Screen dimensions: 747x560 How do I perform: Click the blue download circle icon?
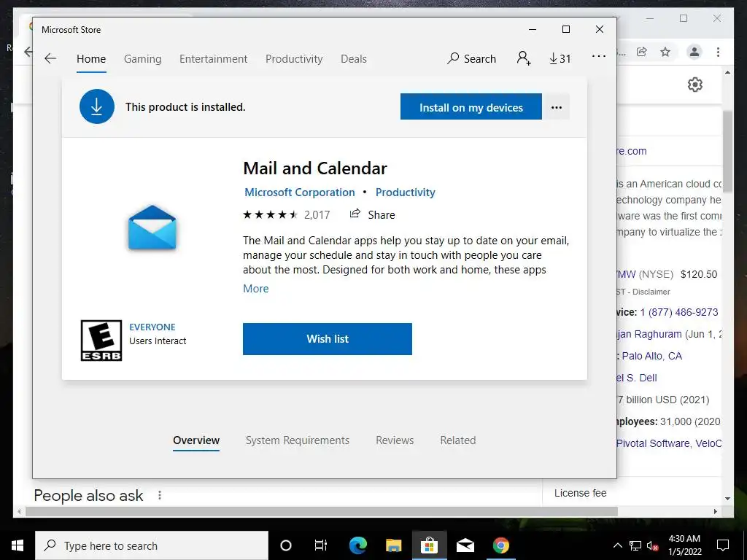97,106
